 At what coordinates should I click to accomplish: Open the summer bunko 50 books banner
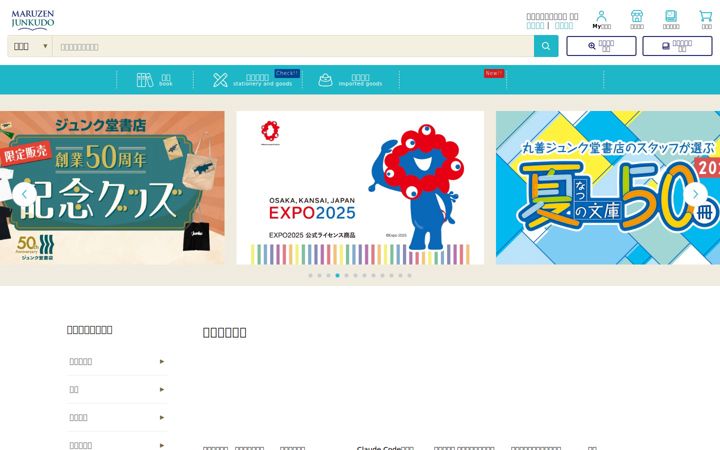(x=608, y=187)
